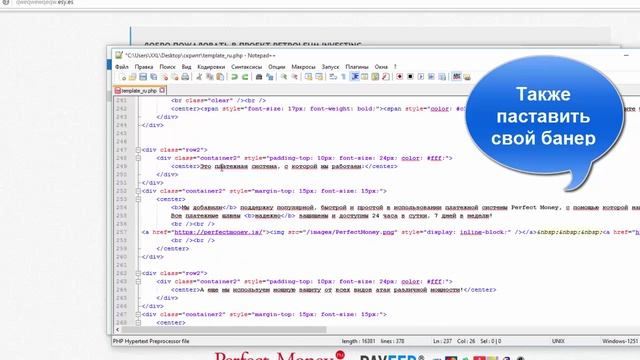Screen dimensions: 640x360
Task: Play back recorded macro icon
Action: [421, 77]
